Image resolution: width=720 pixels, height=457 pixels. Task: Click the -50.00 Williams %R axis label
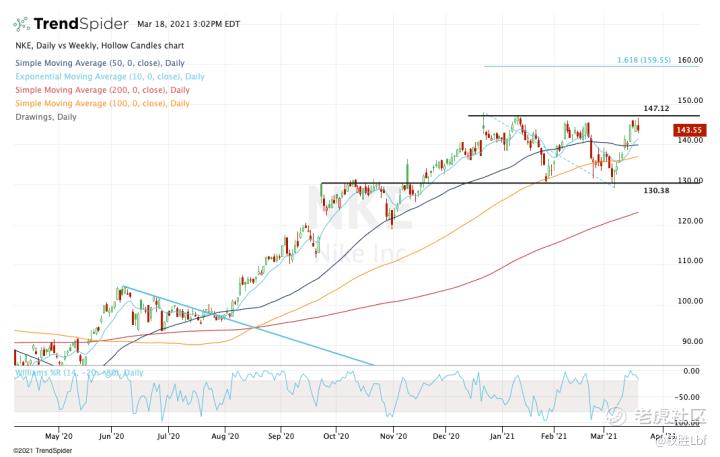[x=689, y=397]
